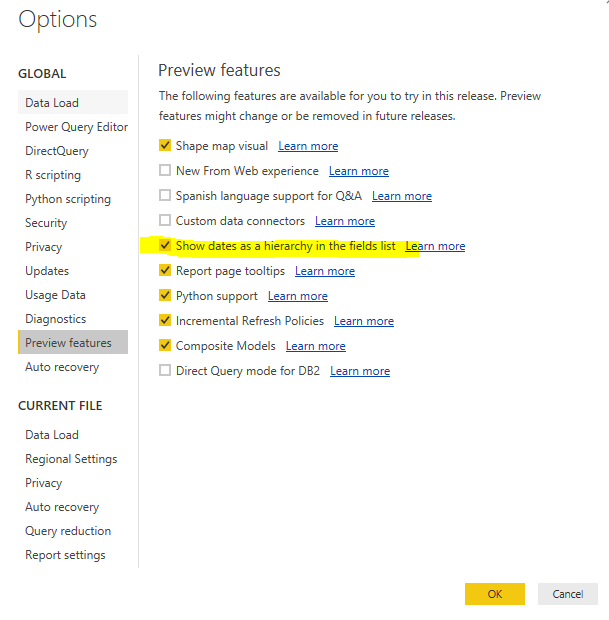Check the Custom data connectors box
This screenshot has height=620, width=609.
[x=165, y=220]
